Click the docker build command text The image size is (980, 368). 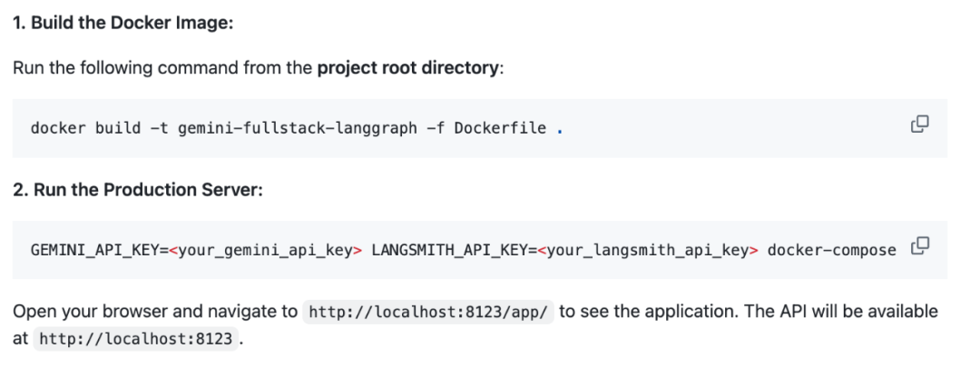tap(297, 128)
